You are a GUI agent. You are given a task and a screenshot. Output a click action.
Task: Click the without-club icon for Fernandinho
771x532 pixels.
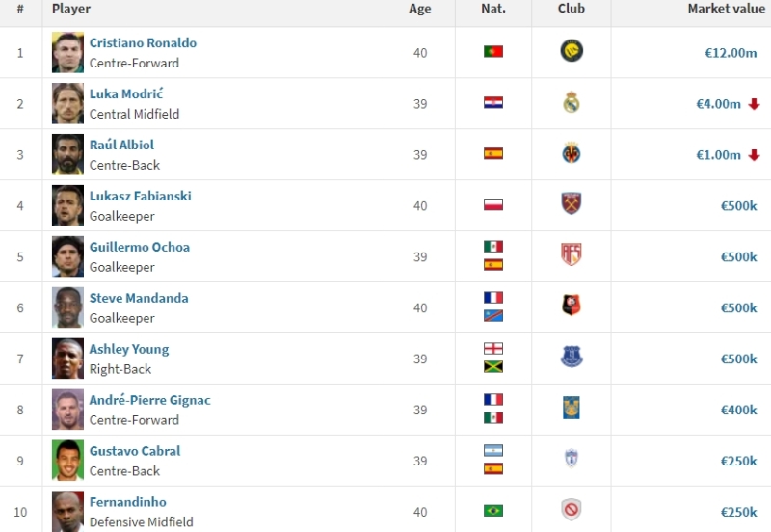(572, 510)
